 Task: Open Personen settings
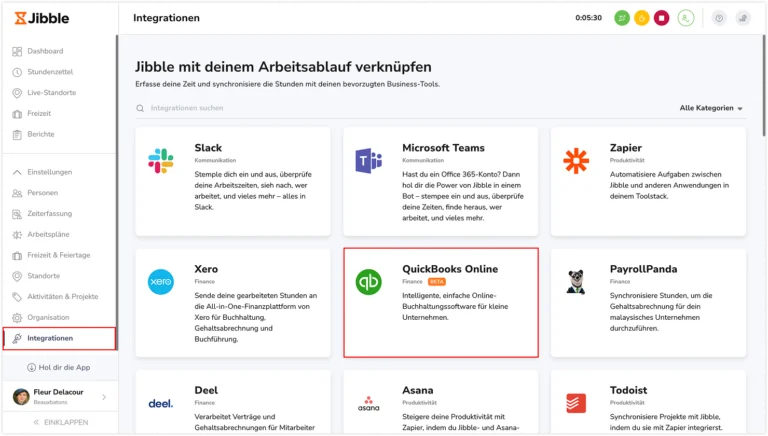click(x=42, y=193)
